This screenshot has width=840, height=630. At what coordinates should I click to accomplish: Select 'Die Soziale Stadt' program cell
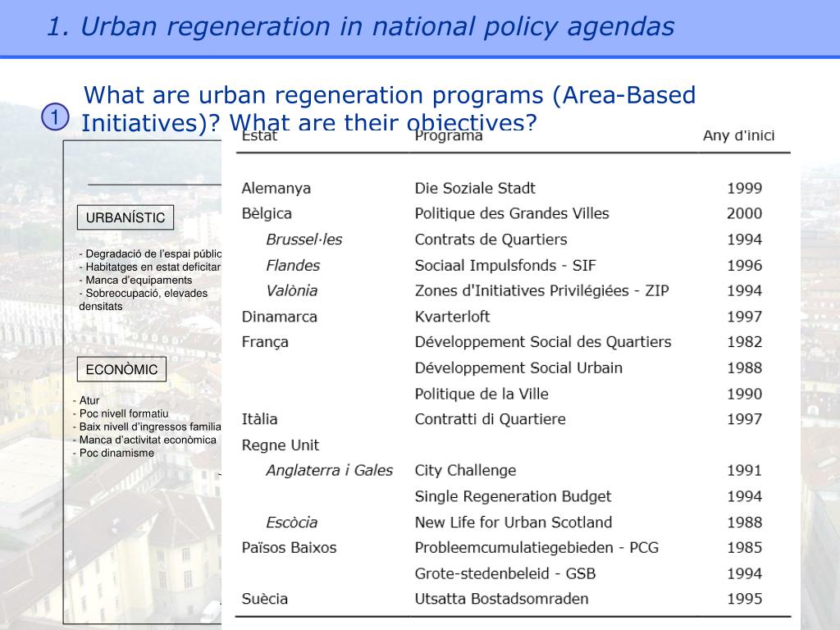pyautogui.click(x=475, y=188)
